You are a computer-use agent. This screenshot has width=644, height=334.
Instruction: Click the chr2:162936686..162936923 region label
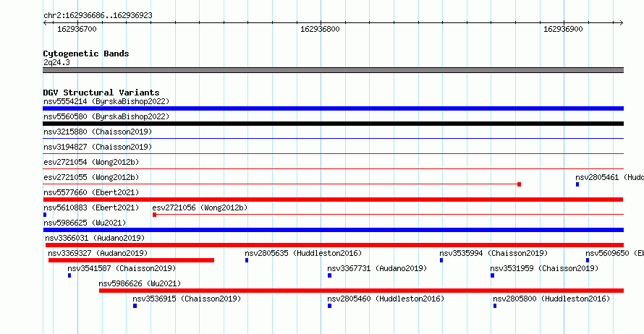pos(98,15)
